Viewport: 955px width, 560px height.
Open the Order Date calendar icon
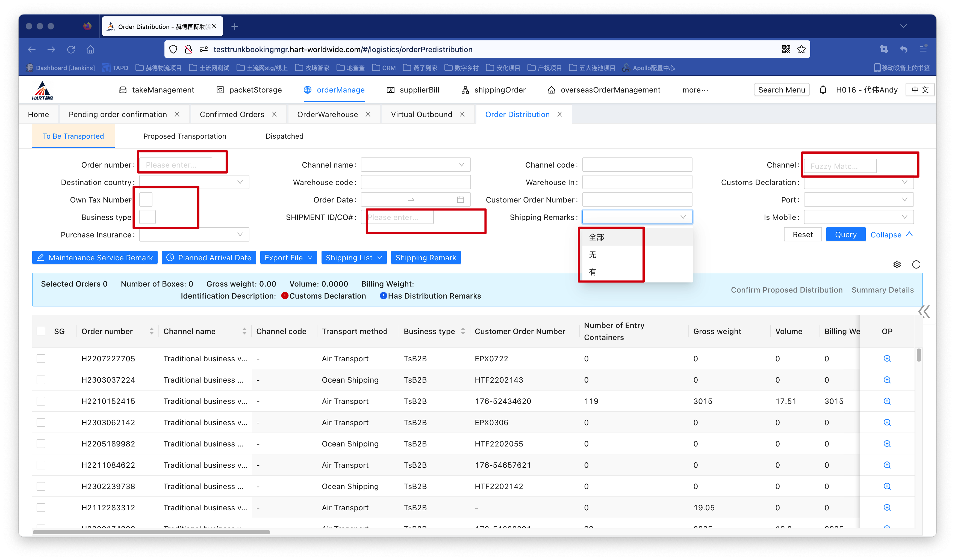coord(460,199)
